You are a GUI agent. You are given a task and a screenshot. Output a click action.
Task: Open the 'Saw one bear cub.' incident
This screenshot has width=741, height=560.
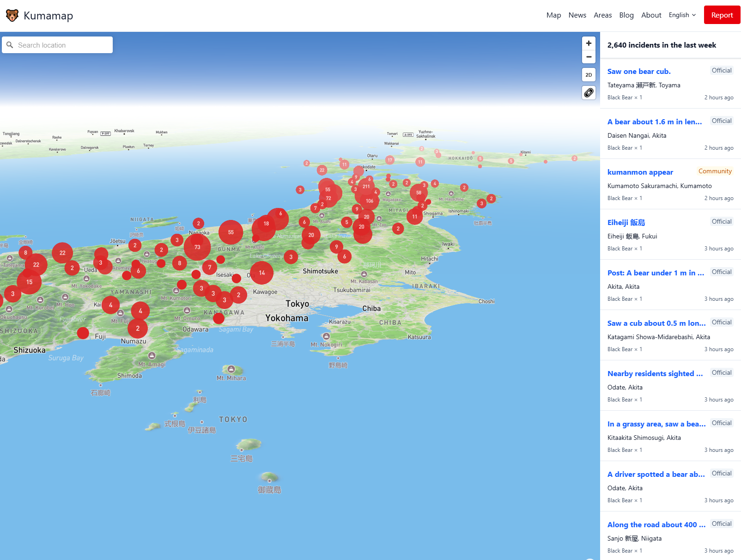[x=638, y=72]
